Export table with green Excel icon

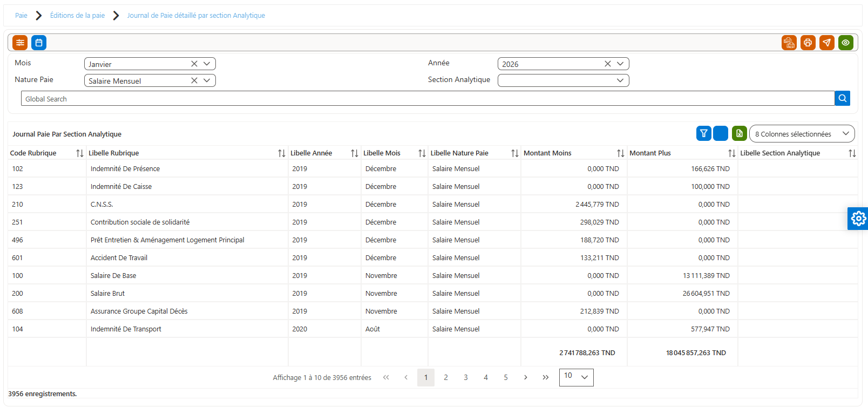(740, 133)
